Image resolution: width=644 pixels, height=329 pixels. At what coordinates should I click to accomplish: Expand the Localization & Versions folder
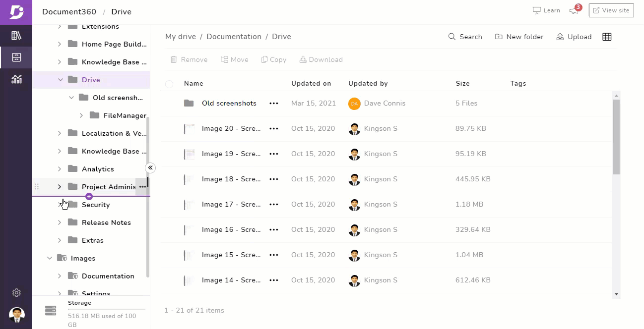[60, 133]
